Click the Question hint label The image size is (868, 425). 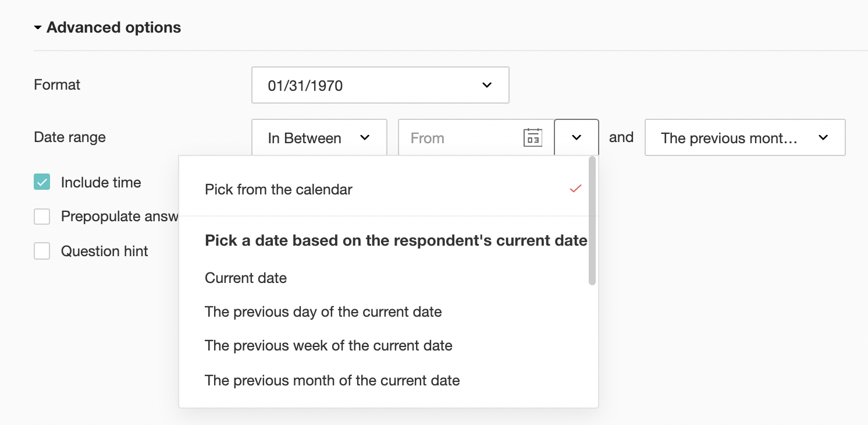click(x=105, y=252)
